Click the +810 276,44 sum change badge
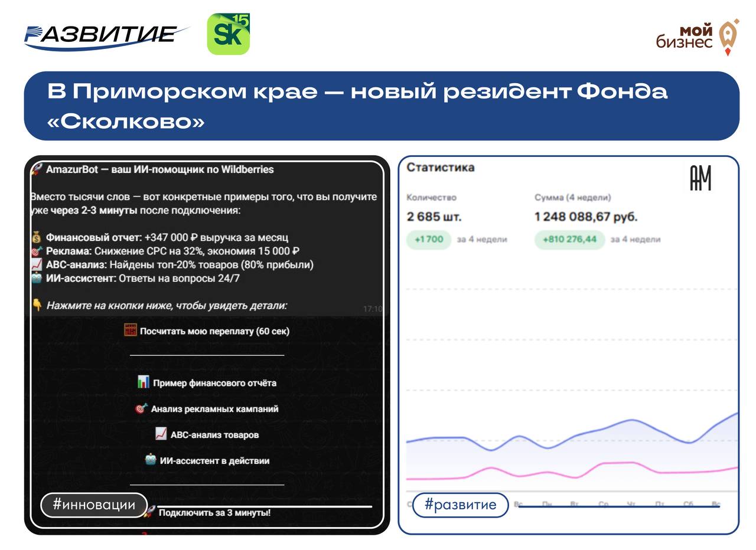 569,240
